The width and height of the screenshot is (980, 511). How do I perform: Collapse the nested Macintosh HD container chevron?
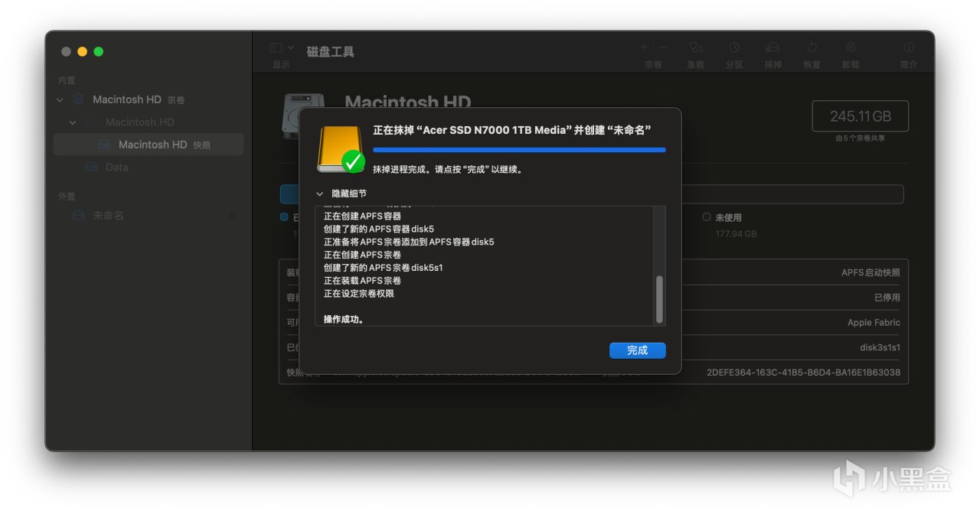click(x=73, y=122)
